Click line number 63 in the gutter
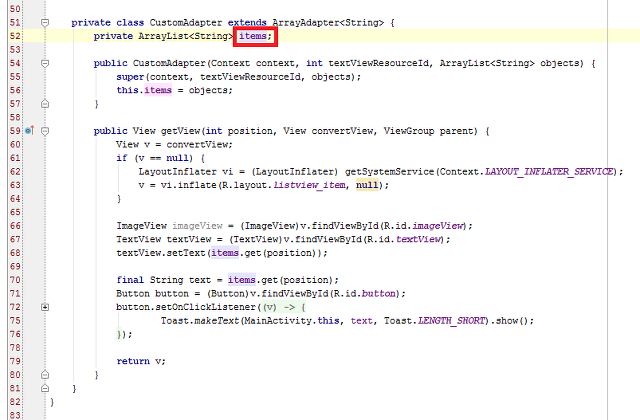The image size is (640, 420). [15, 185]
